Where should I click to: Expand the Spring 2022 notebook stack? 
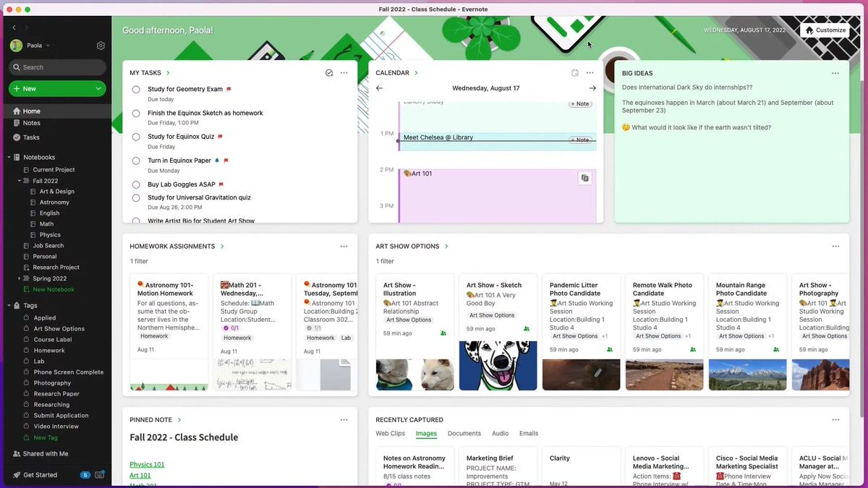(20, 278)
